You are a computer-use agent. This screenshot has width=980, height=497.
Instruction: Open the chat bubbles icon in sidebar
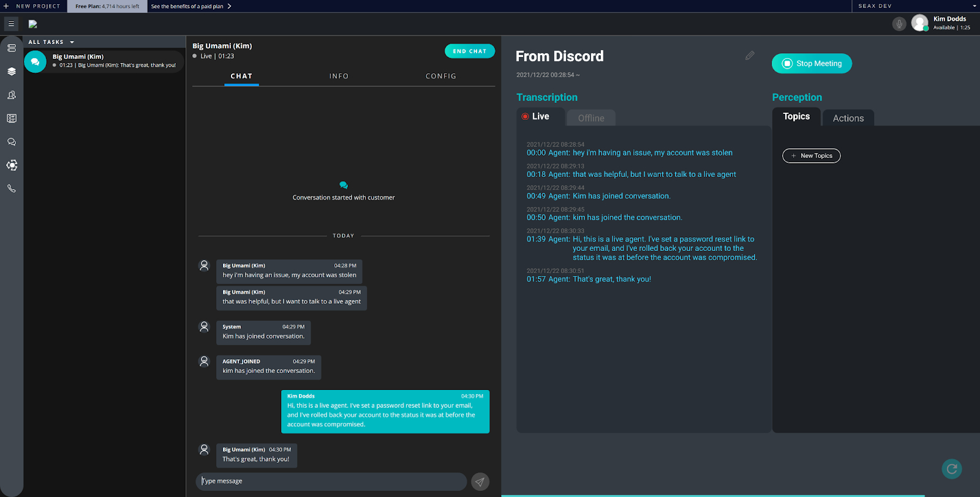point(12,142)
